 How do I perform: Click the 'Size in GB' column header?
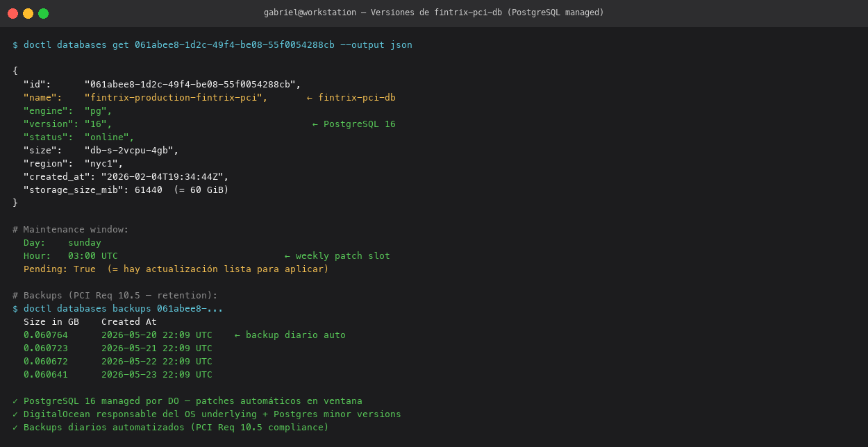point(51,321)
